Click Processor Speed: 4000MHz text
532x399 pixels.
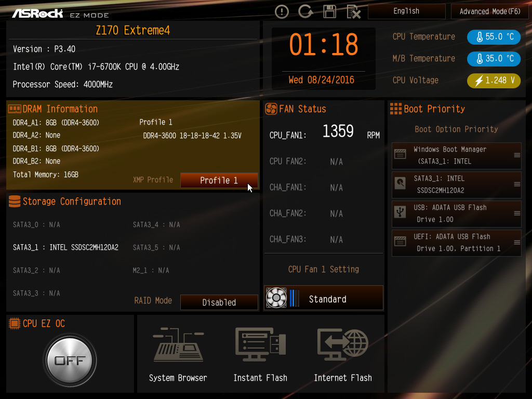[x=62, y=84]
